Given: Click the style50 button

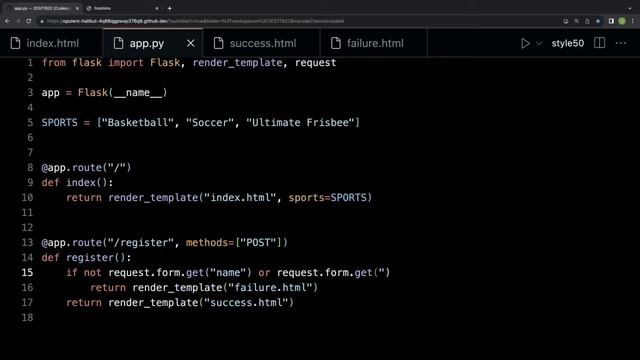Looking at the screenshot, I should tap(567, 43).
